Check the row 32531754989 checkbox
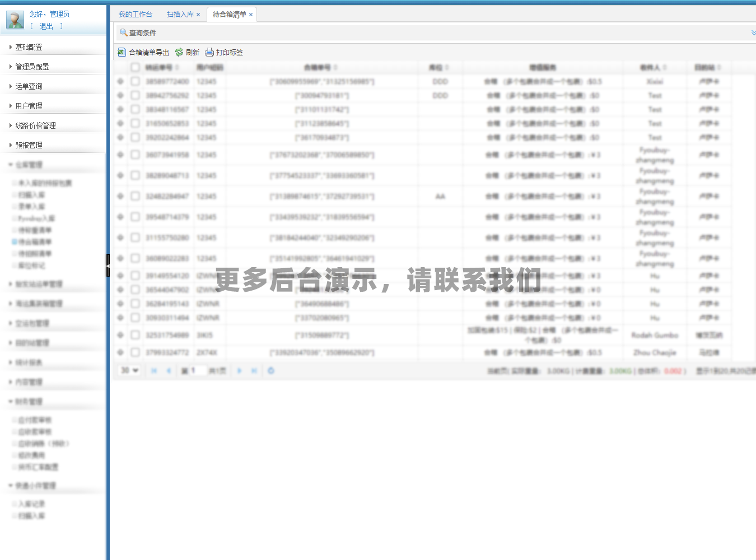Image resolution: width=756 pixels, height=560 pixels. 135,335
